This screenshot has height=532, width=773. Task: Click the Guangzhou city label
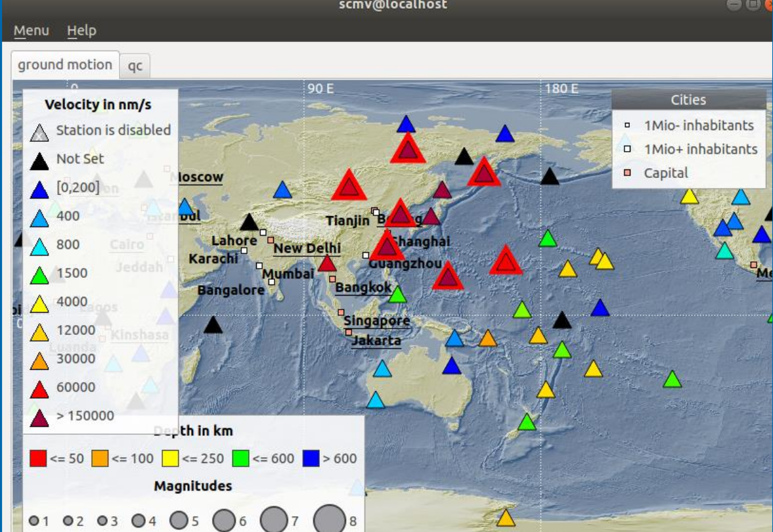[x=405, y=264]
